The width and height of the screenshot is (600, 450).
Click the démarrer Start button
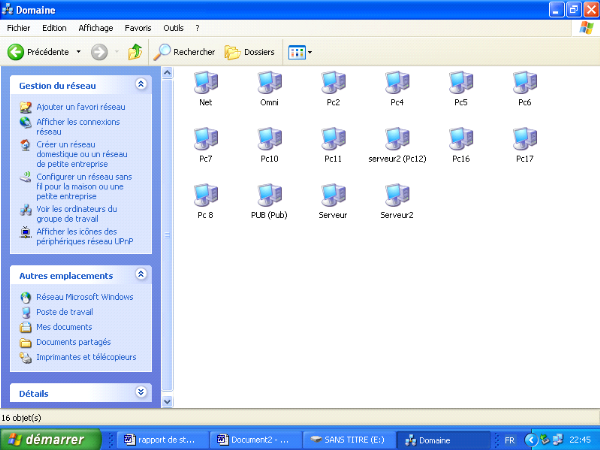point(50,439)
